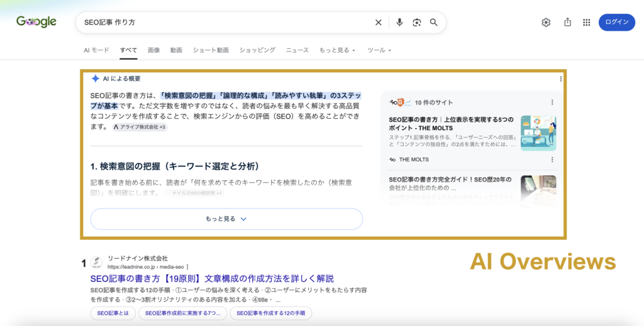Click THE MOLTS favicon icon
644x326 pixels.
[392, 160]
